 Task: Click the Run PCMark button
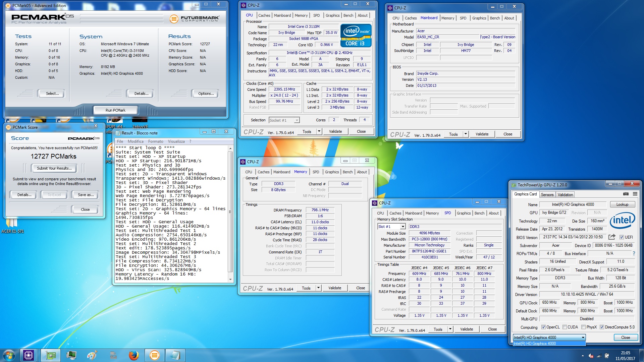(115, 110)
